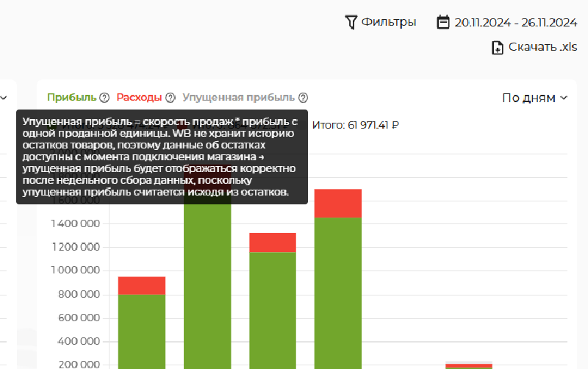This screenshot has width=588, height=369.
Task: Open the Фильтры filter funnel icon
Action: (351, 22)
